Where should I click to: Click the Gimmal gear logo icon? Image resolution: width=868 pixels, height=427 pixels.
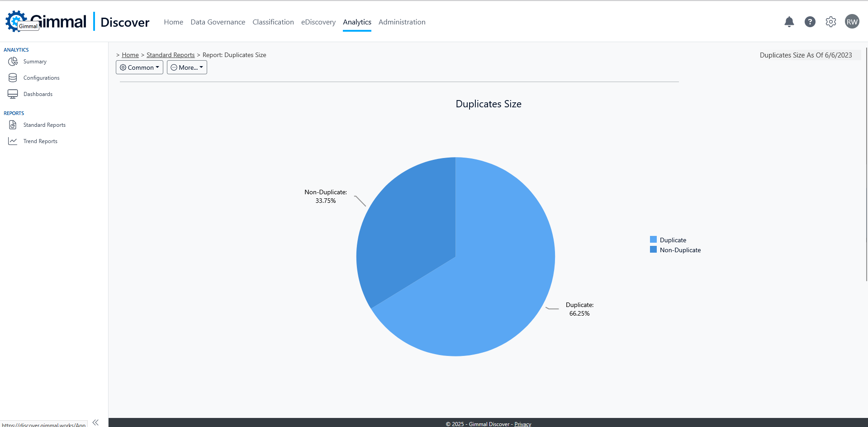(15, 20)
